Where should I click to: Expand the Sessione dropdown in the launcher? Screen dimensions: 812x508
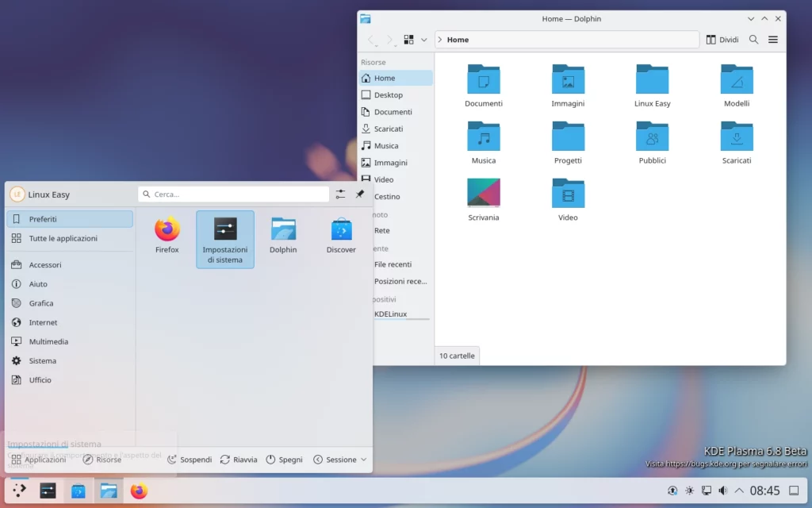click(x=339, y=460)
